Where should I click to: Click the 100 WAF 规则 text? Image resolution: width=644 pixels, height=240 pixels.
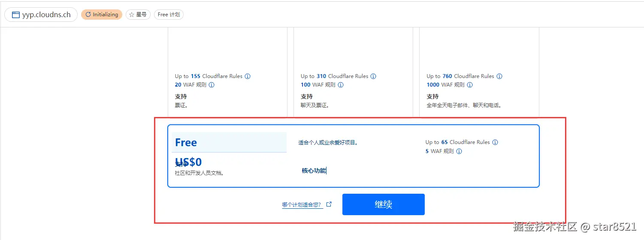click(x=318, y=85)
